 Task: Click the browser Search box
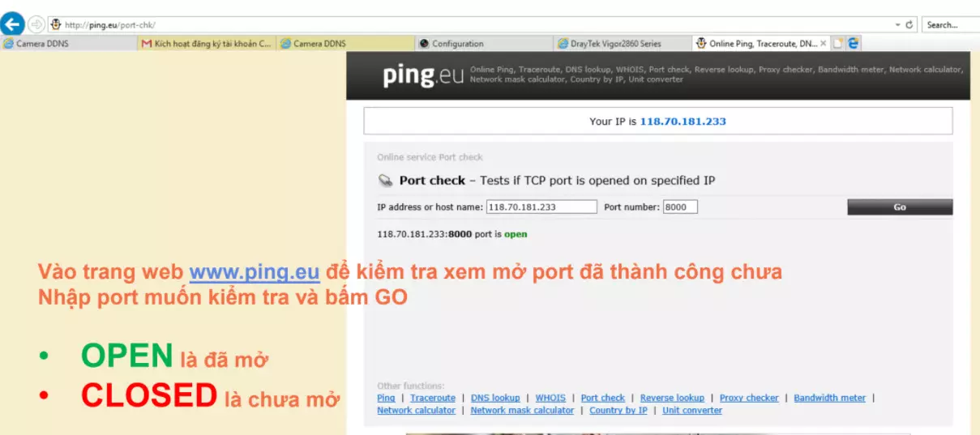tap(951, 24)
